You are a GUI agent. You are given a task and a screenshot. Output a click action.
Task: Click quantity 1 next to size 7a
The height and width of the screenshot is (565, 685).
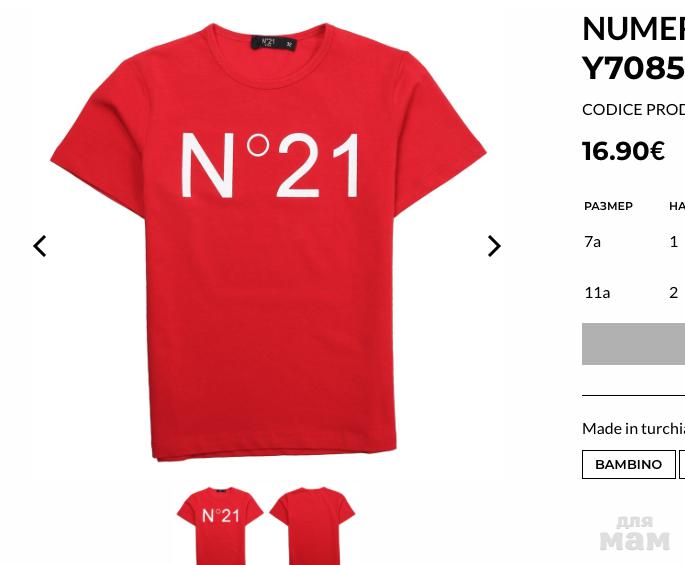tap(674, 241)
